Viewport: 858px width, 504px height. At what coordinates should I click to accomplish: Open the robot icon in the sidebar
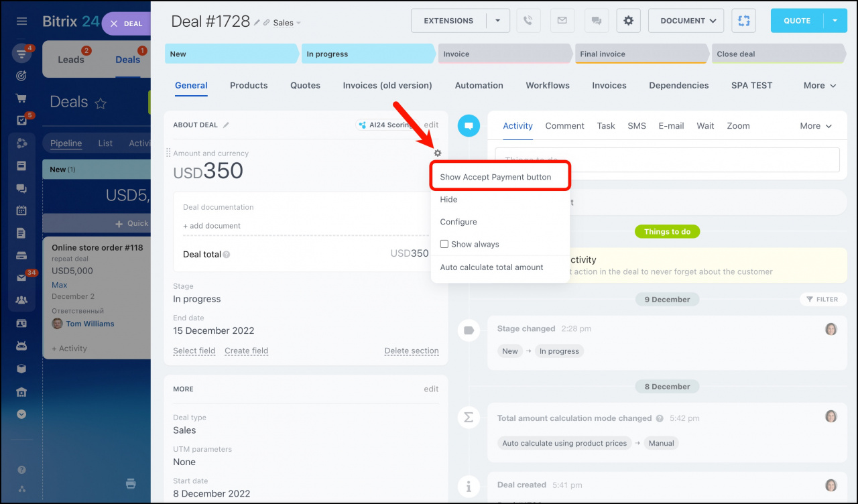click(21, 346)
